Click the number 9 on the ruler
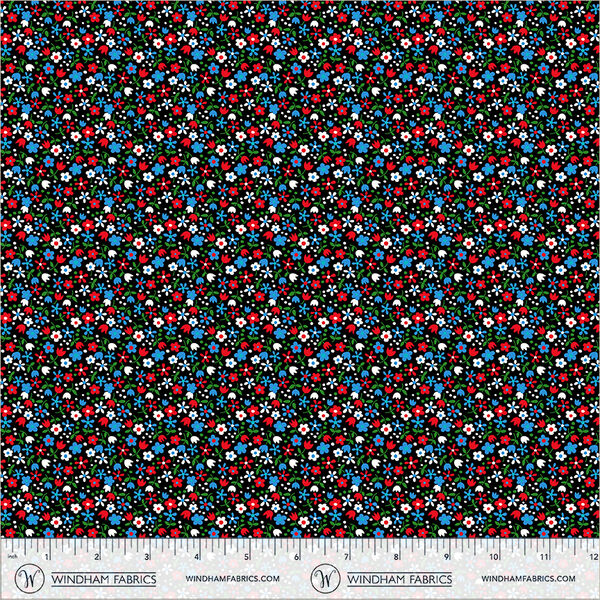 [446, 556]
